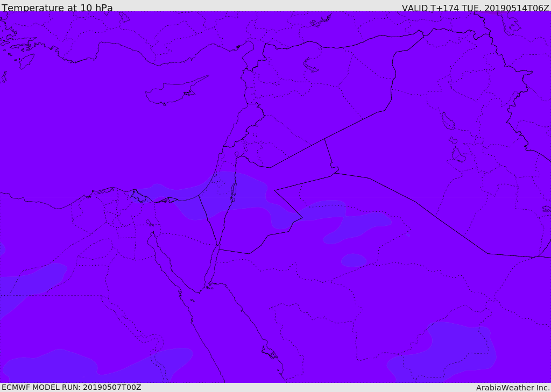This screenshot has height=392, width=551.
Task: Click the 'Temperature at 10 hPa' title
Action: point(57,8)
